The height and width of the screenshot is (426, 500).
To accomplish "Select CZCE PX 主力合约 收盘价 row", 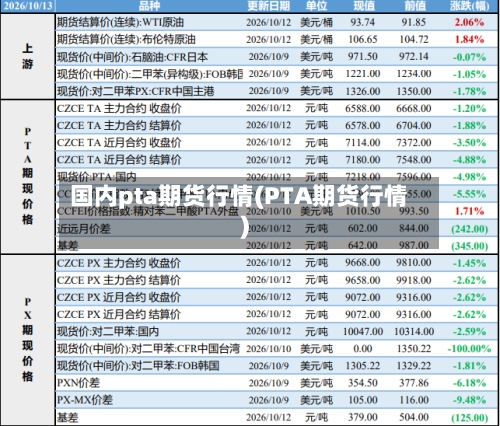I will [277, 263].
